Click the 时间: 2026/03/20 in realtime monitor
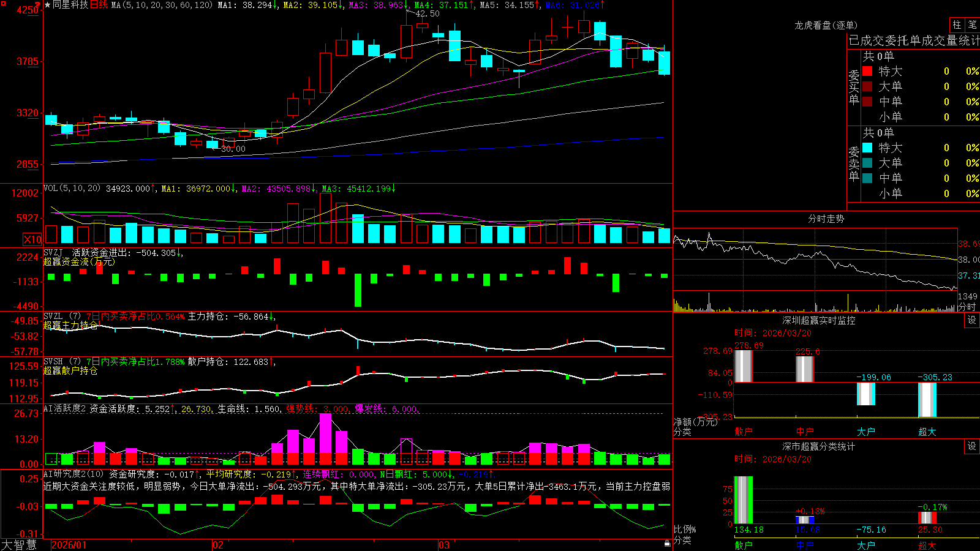The width and height of the screenshot is (980, 551). (772, 333)
